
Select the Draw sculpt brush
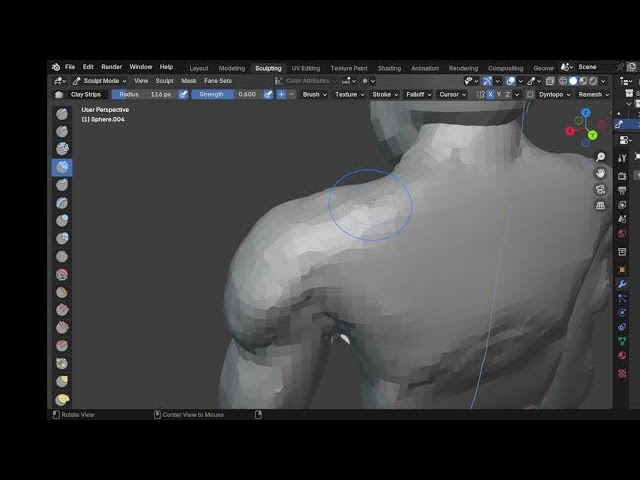pyautogui.click(x=62, y=114)
